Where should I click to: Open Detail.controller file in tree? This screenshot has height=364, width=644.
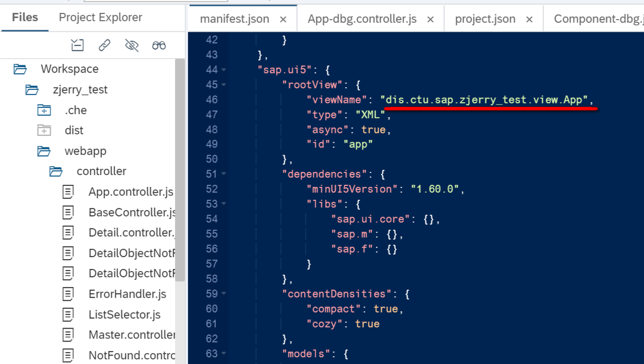131,233
